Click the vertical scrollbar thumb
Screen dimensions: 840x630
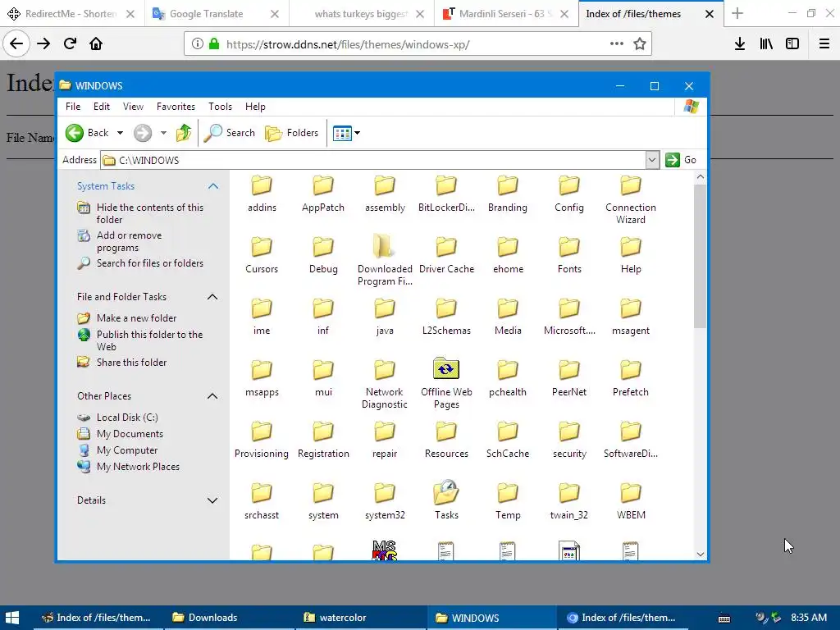701,256
